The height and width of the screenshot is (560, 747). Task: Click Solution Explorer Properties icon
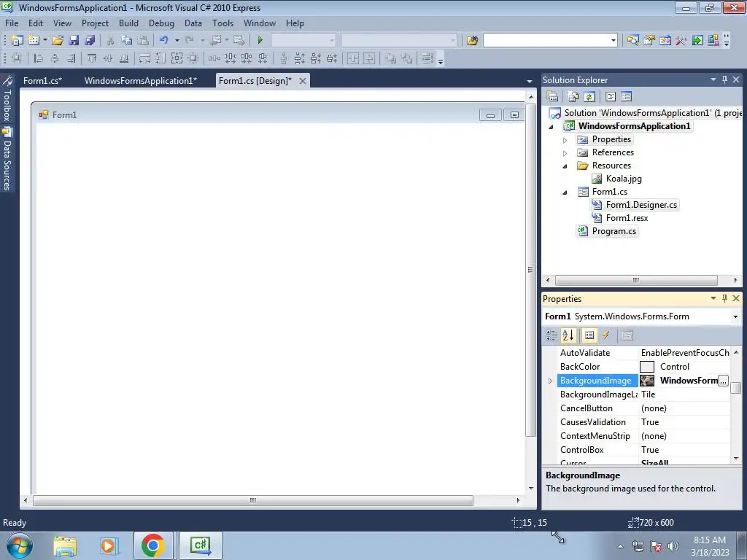552,97
